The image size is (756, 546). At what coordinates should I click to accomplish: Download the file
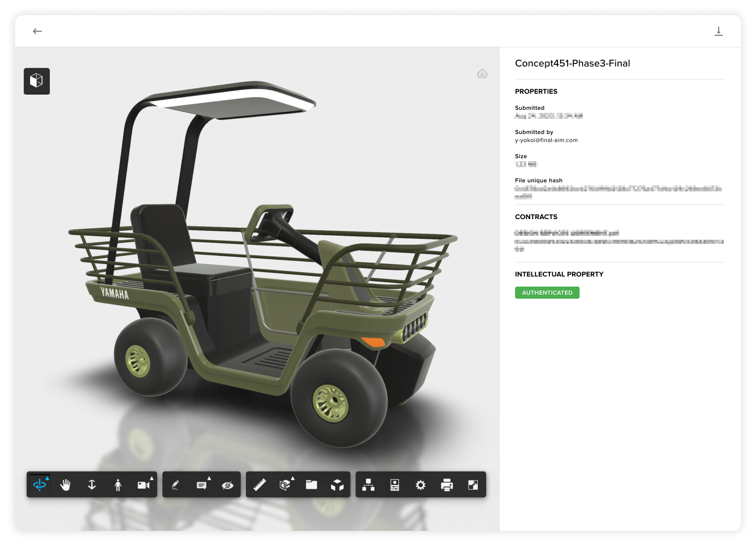point(719,31)
